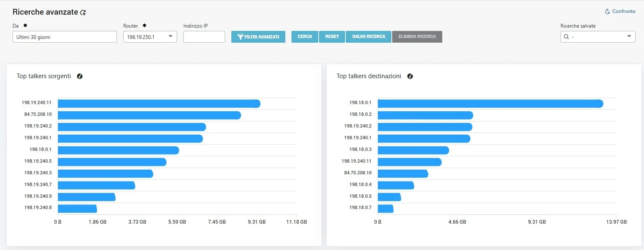Expand the Router 198.19.250.1 dropdown

(150, 37)
